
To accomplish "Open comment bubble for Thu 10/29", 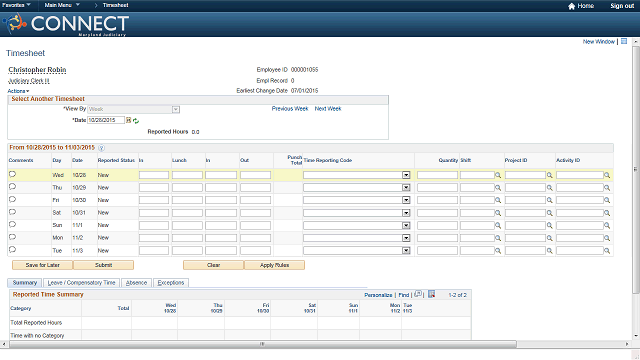I will tap(12, 187).
